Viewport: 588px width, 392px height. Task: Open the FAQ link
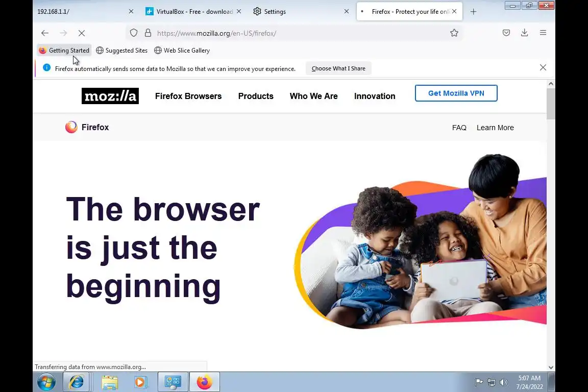pyautogui.click(x=459, y=128)
